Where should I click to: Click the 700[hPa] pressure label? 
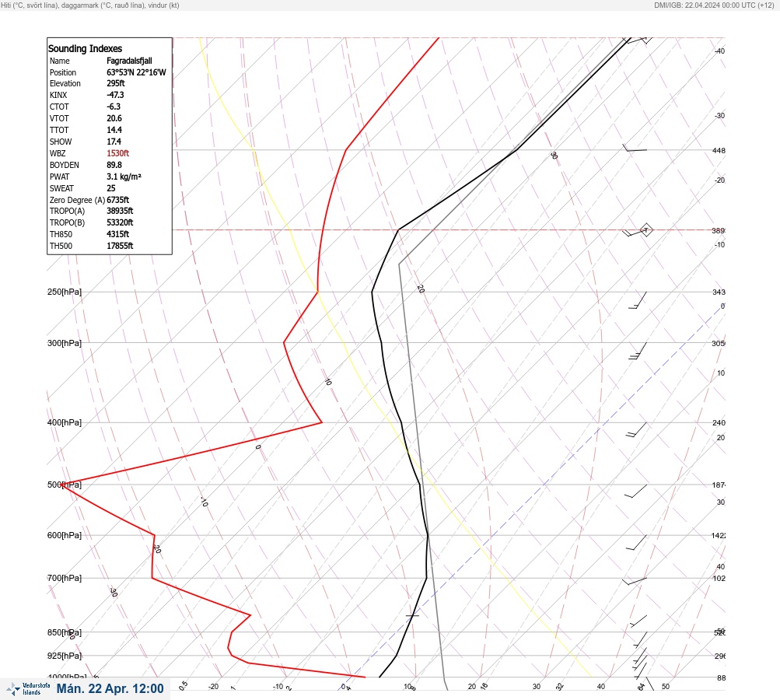click(x=65, y=578)
